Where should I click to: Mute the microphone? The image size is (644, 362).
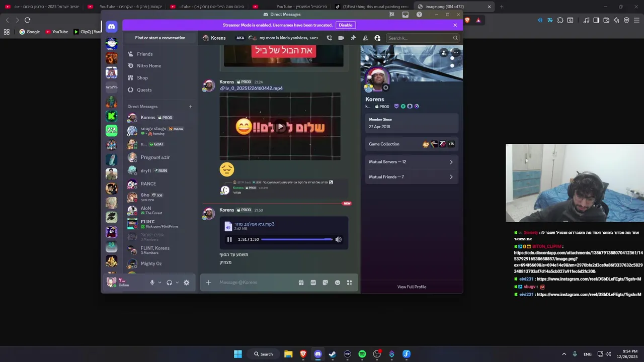coord(152,283)
